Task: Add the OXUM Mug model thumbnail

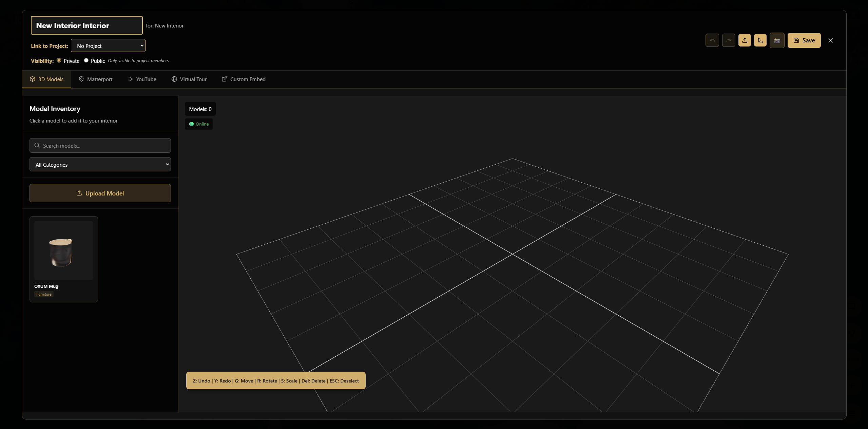Action: [x=64, y=251]
